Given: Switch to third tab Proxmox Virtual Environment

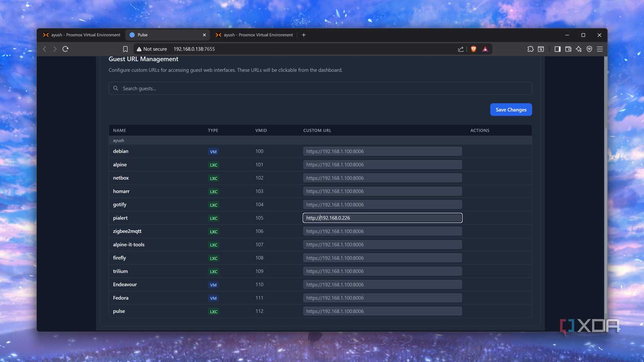Looking at the screenshot, I should 254,35.
